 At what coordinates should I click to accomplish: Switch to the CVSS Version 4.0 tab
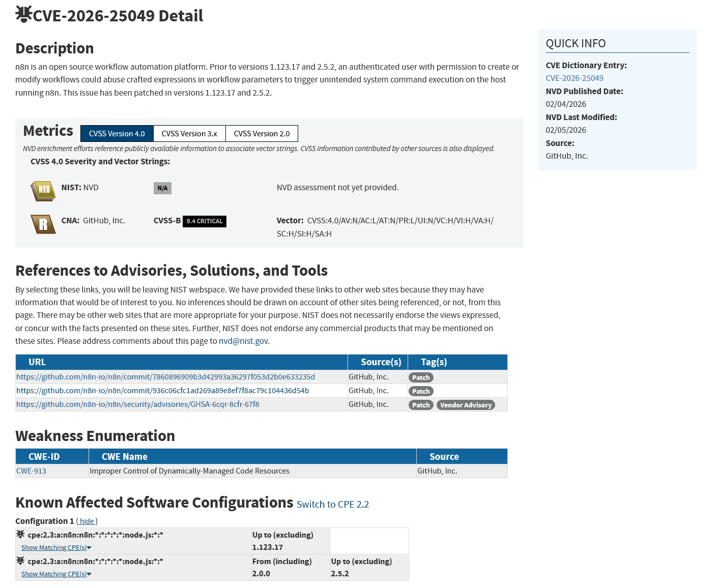117,134
